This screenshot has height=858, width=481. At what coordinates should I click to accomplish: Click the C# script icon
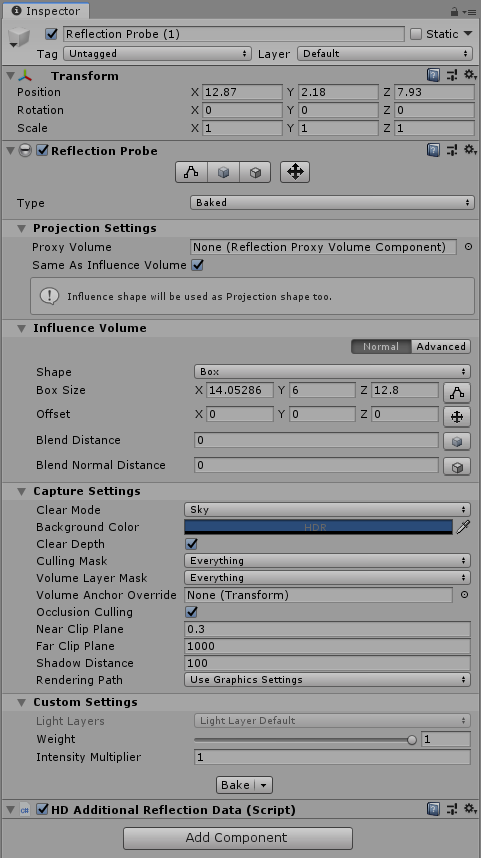pyautogui.click(x=25, y=810)
